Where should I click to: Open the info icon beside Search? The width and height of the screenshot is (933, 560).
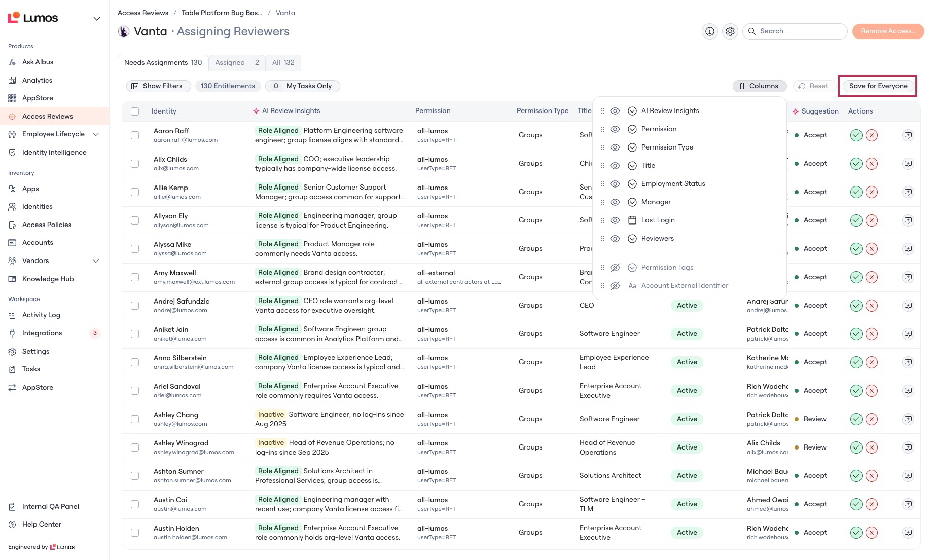(x=710, y=31)
